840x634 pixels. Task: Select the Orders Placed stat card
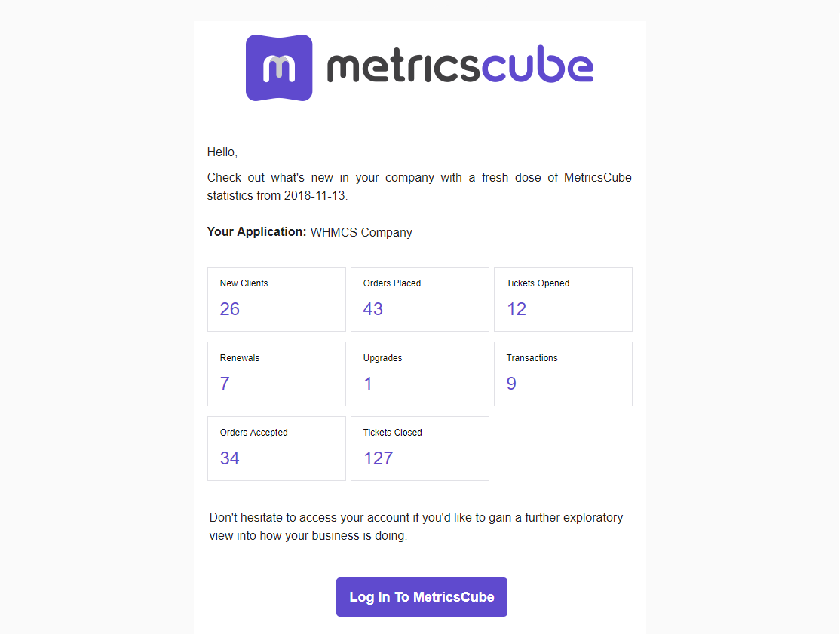[x=419, y=299]
